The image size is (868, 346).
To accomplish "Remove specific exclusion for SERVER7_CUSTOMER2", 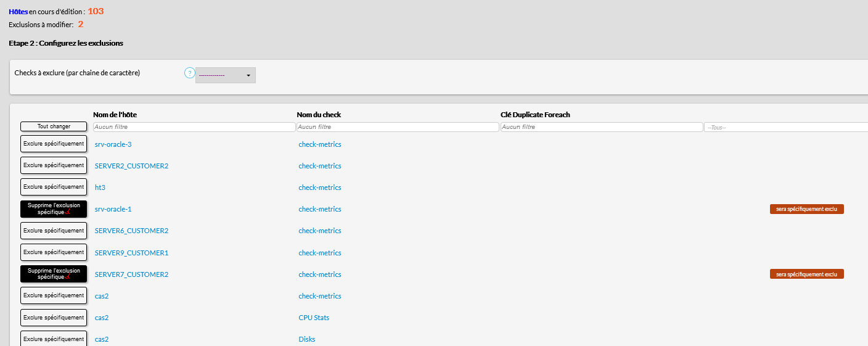I will pyautogui.click(x=54, y=274).
